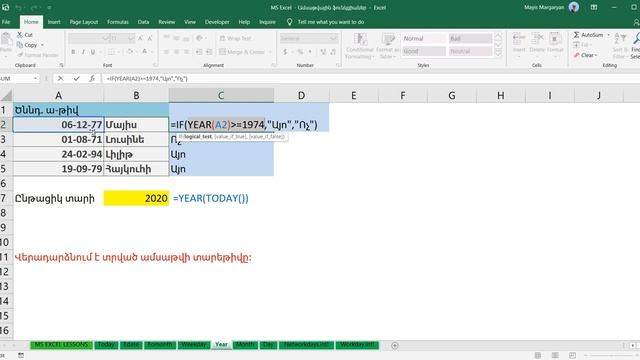
Task: Click the Increase Font Size icon
Action: (x=140, y=38)
